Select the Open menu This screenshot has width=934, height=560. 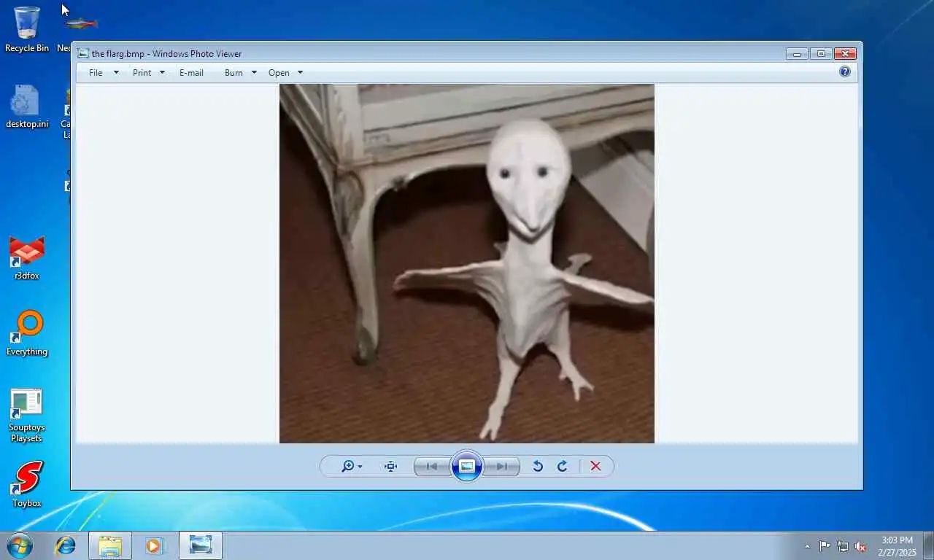(279, 73)
